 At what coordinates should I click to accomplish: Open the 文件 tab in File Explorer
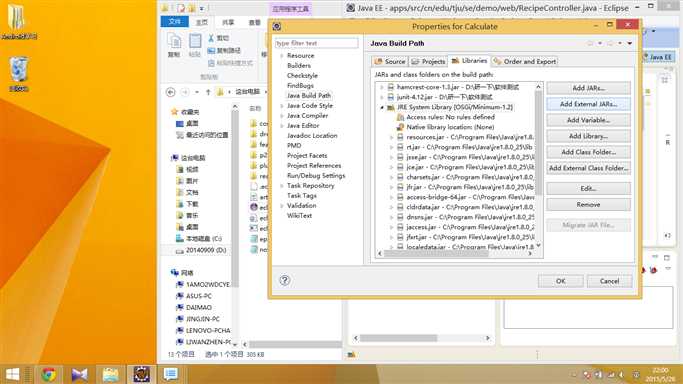pos(175,21)
